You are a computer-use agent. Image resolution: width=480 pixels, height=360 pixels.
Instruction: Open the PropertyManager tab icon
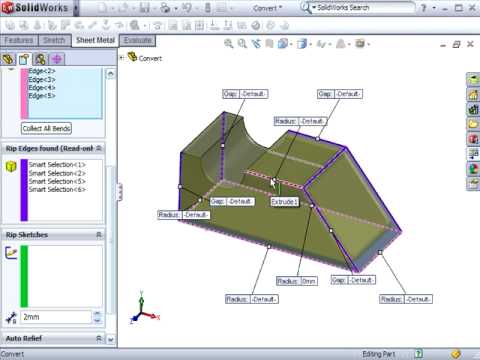pyautogui.click(x=24, y=59)
